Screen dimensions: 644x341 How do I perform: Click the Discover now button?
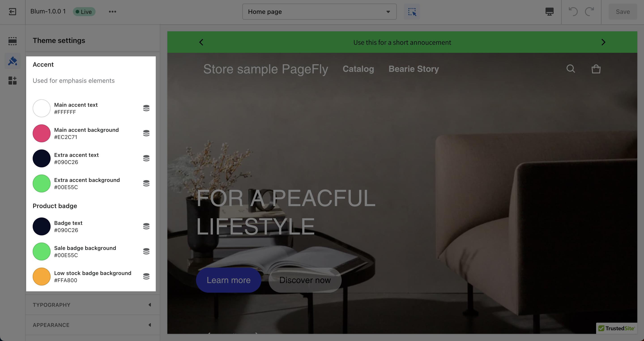click(305, 280)
